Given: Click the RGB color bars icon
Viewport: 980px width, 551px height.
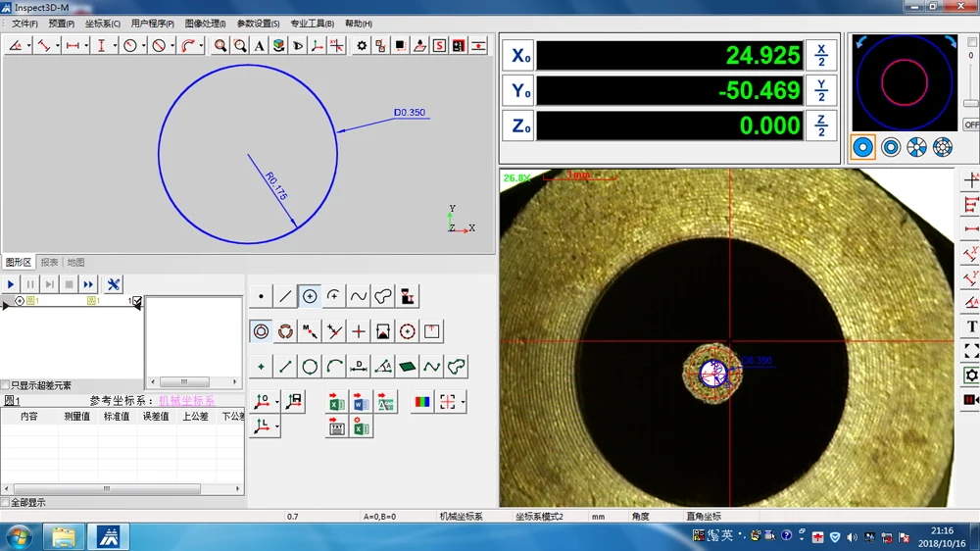Looking at the screenshot, I should point(421,402).
